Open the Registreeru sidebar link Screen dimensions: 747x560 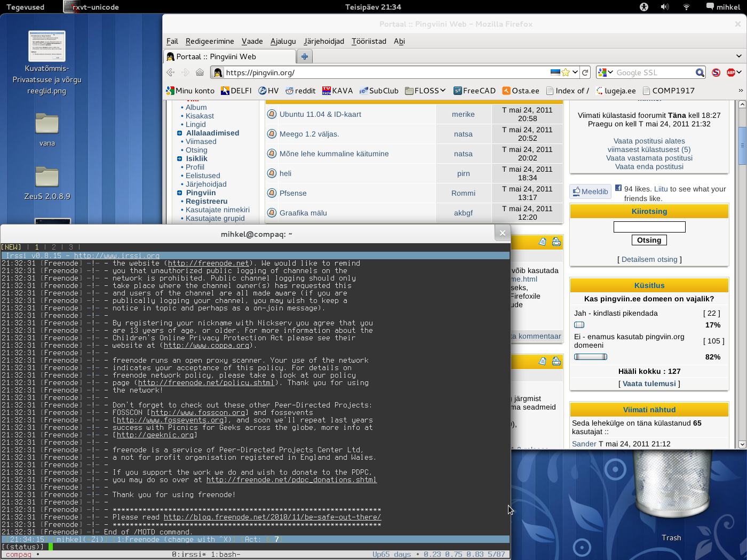206,201
